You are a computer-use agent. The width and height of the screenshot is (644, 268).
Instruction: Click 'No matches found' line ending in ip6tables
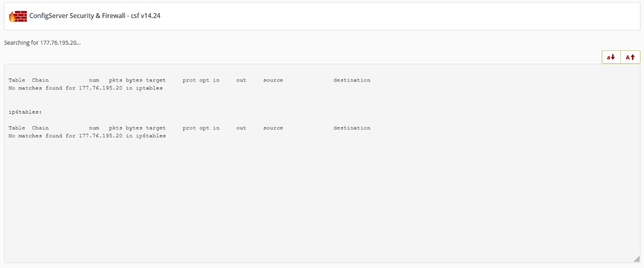(x=87, y=136)
